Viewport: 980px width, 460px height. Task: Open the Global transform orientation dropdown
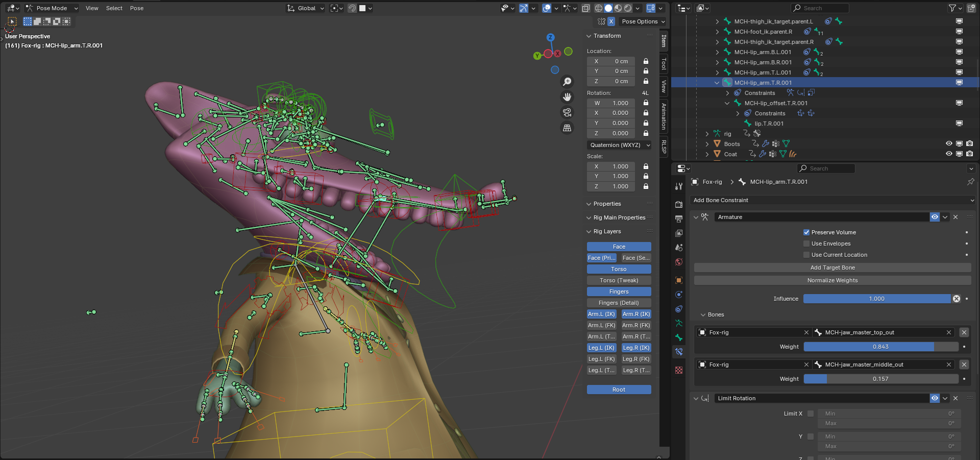coord(305,8)
